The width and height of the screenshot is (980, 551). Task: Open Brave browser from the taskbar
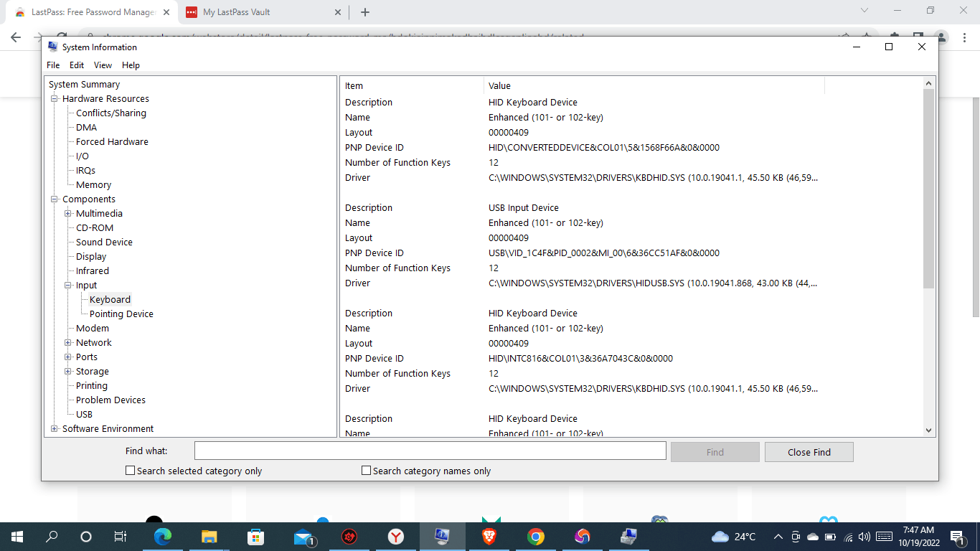(488, 536)
